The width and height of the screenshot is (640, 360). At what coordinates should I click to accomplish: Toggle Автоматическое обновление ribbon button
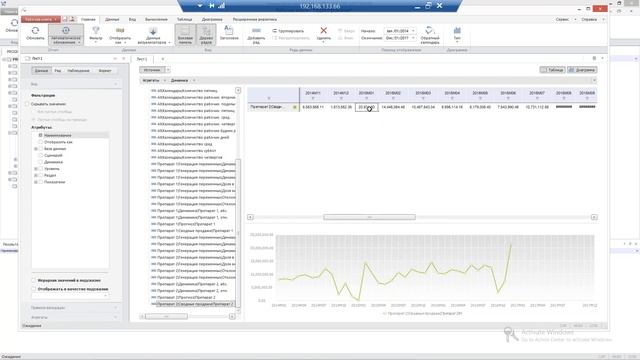tap(66, 34)
